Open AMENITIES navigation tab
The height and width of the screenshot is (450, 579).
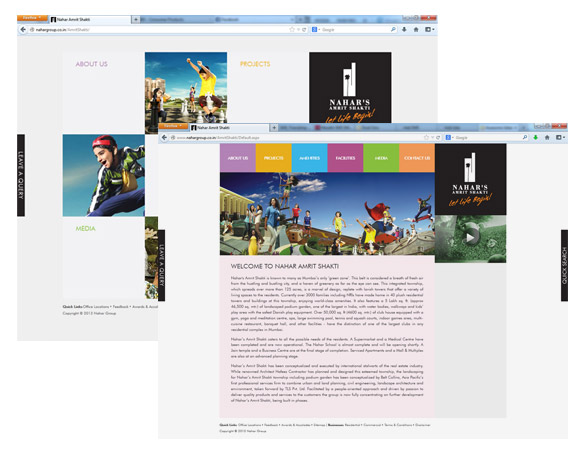coord(309,158)
